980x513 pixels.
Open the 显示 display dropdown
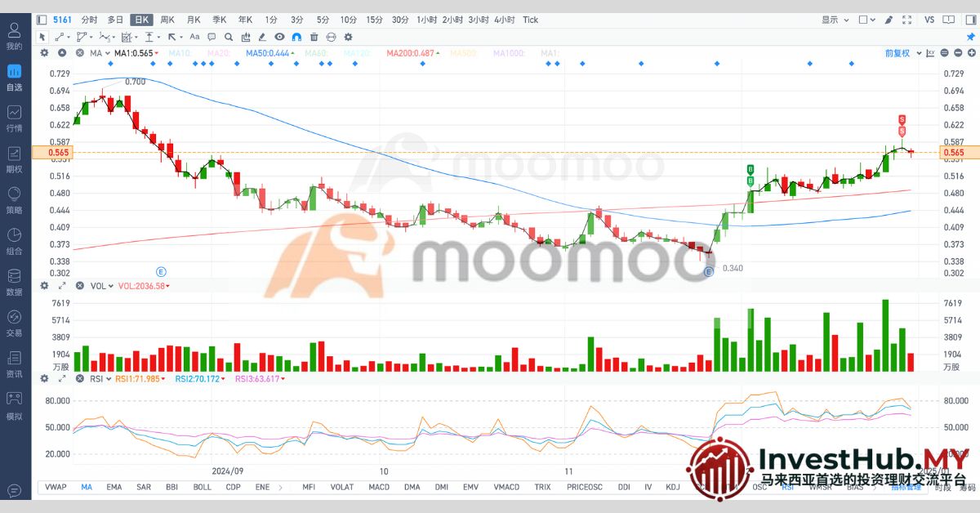pos(835,19)
